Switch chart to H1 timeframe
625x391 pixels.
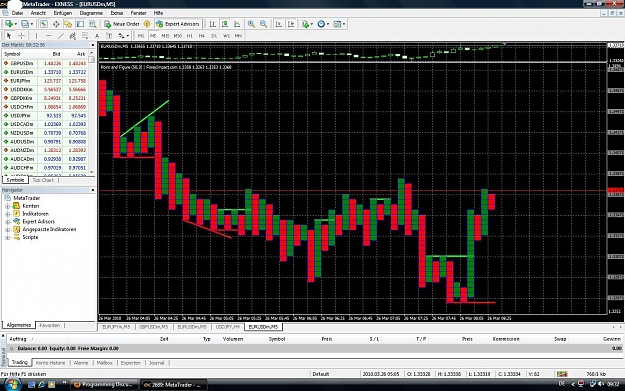(190, 36)
